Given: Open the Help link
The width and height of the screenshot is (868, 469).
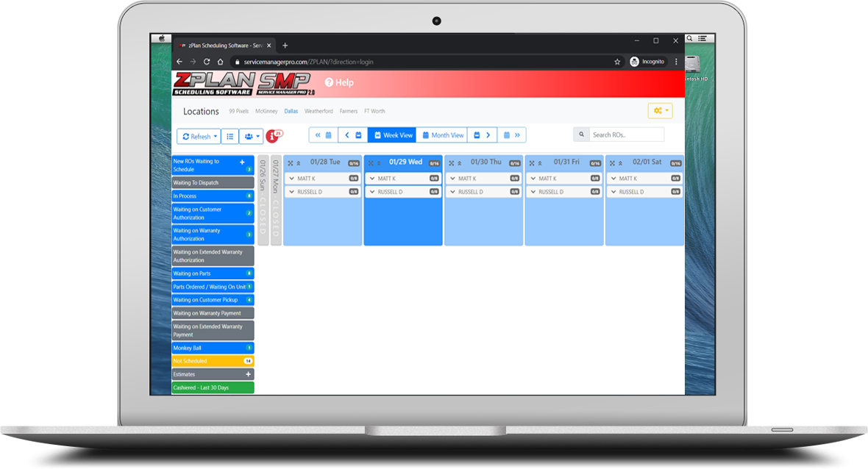Looking at the screenshot, I should tap(339, 82).
